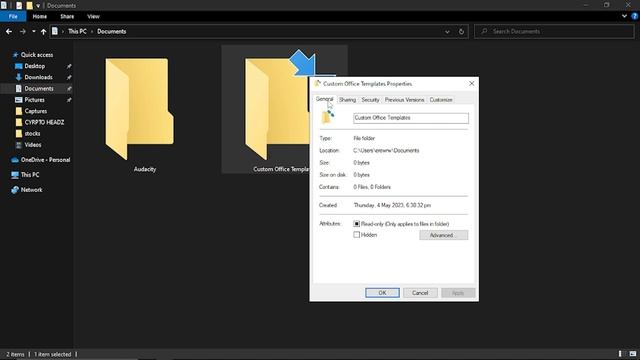Click the Search Documents field

(x=554, y=31)
